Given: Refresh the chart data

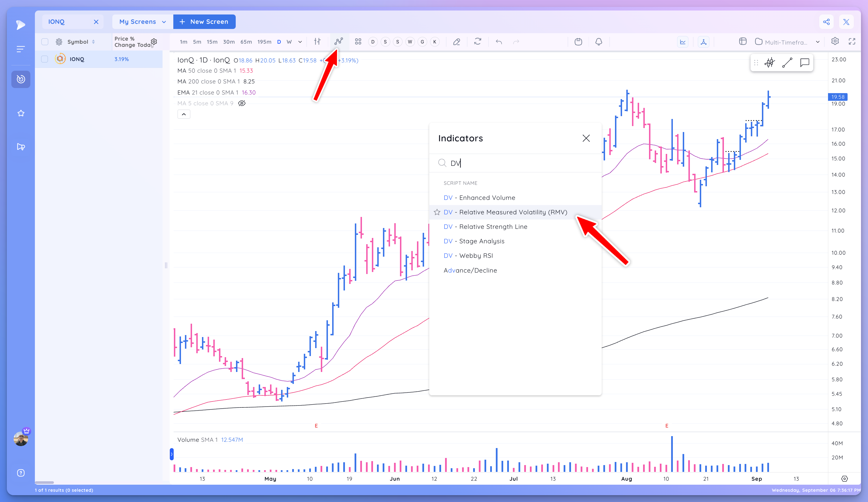Looking at the screenshot, I should (x=478, y=41).
